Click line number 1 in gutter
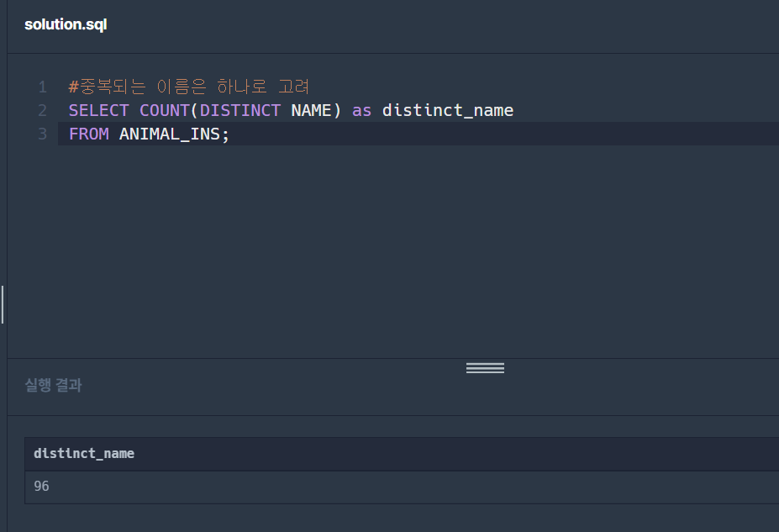The width and height of the screenshot is (779, 532). click(43, 87)
